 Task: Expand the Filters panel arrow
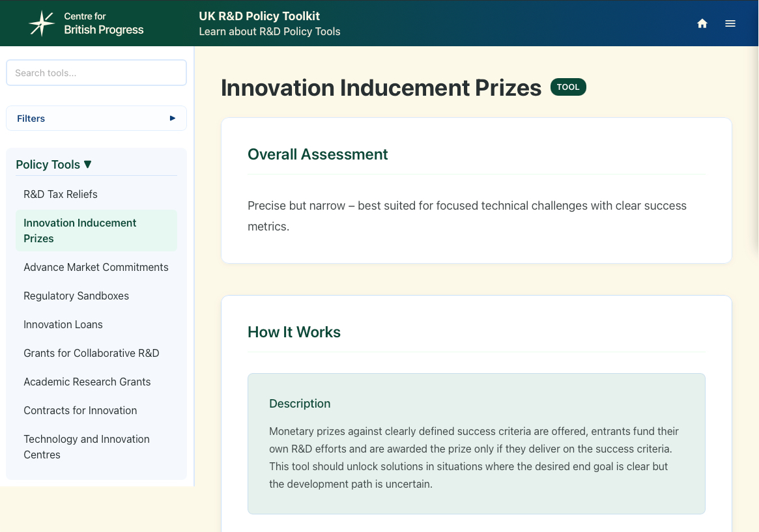pyautogui.click(x=173, y=119)
